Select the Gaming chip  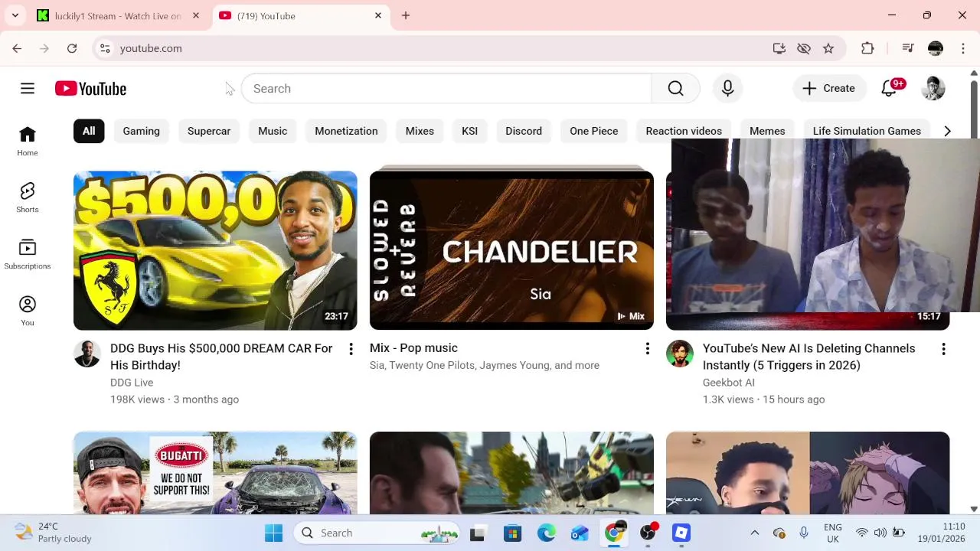[142, 131]
